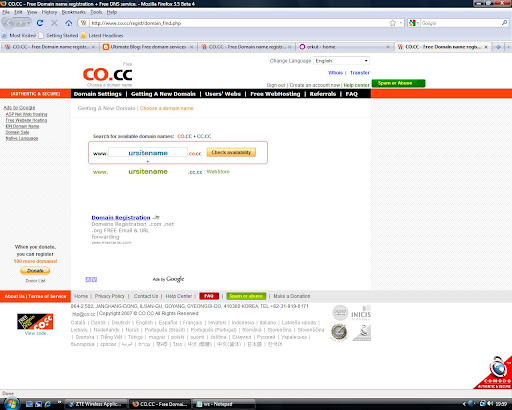Click the Free Website Hosting ad link
The width and height of the screenshot is (512, 410).
pyautogui.click(x=26, y=120)
